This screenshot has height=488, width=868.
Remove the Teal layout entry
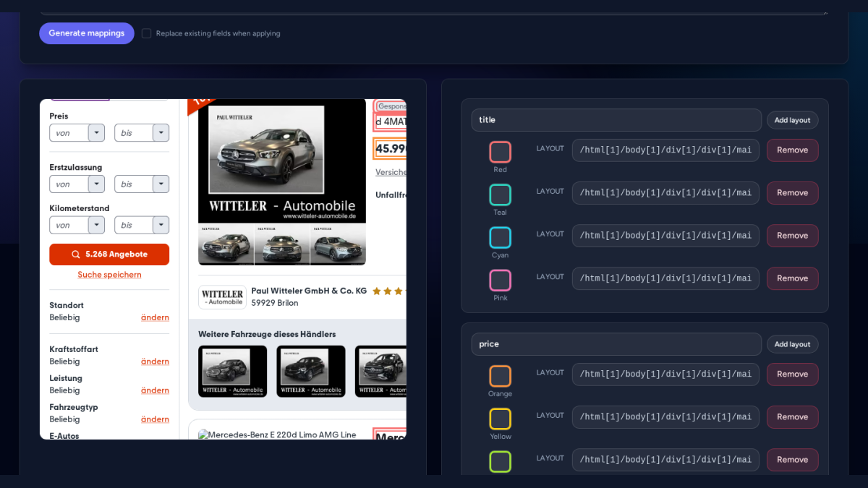[792, 193]
